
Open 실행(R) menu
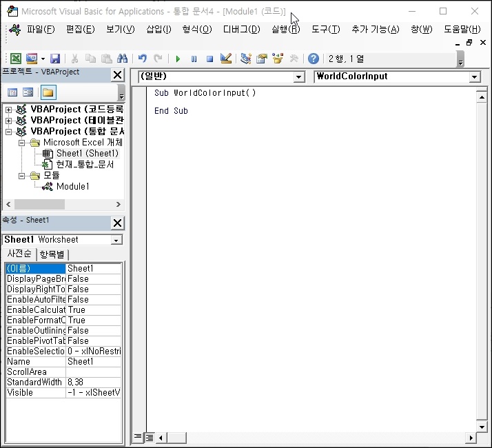tap(285, 30)
